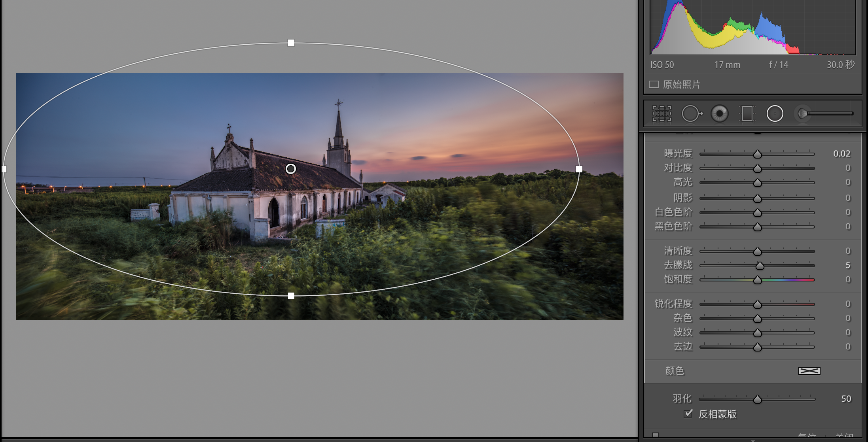Click the exposure value 0.02 field
This screenshot has width=868, height=442.
[x=841, y=153]
